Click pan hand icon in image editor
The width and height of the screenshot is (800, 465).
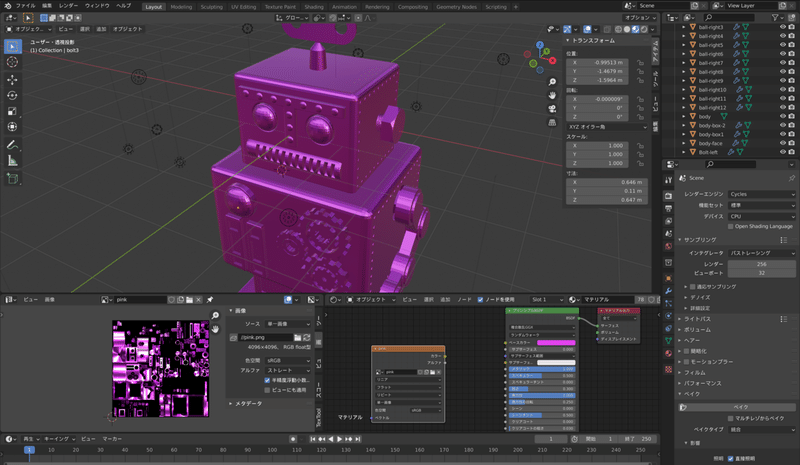click(x=215, y=329)
